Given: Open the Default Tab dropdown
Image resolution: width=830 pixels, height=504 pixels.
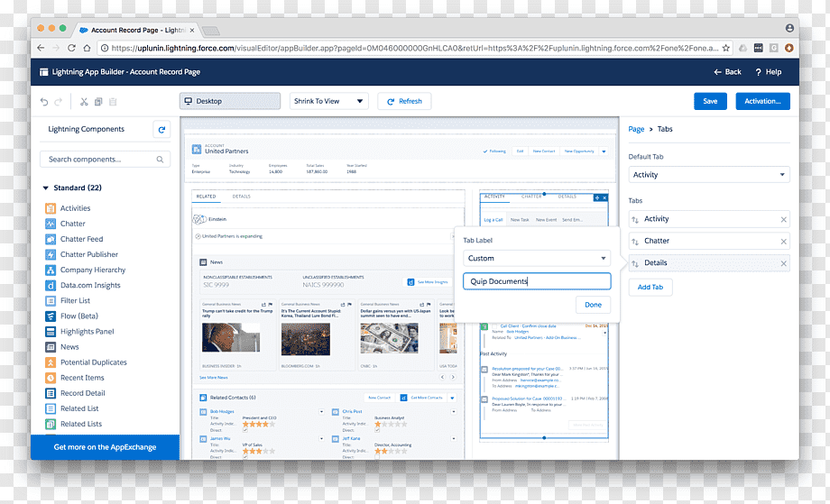Looking at the screenshot, I should coord(709,175).
